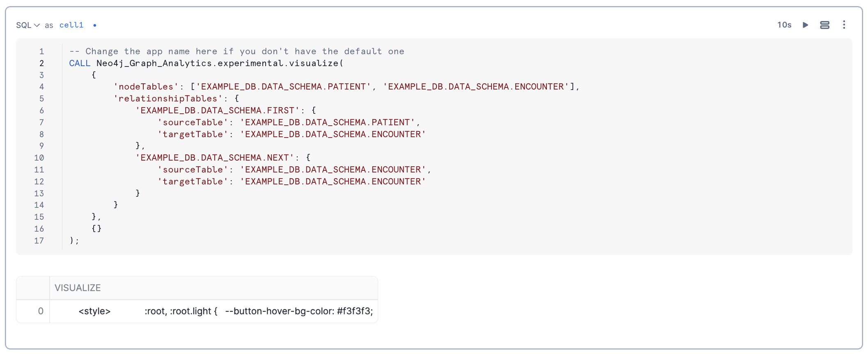The image size is (868, 354).
Task: Click 'EXAMPLE_DB.DATA_SCHEMA.PATIENT' value on line 7
Action: [x=328, y=122]
